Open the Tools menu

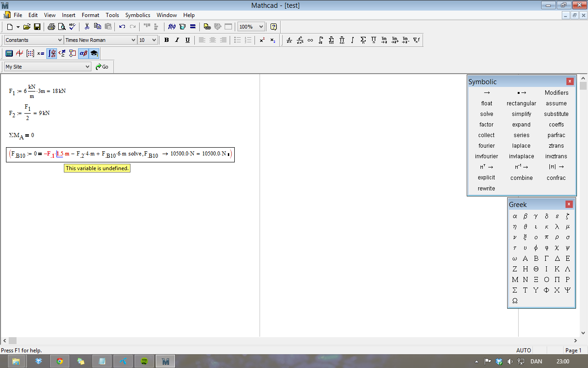[112, 15]
